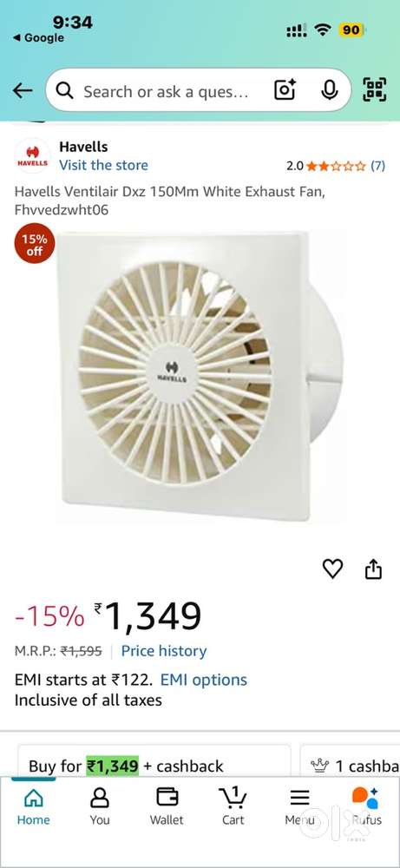Open the QR code scanner icon
400x868 pixels.
tap(375, 89)
